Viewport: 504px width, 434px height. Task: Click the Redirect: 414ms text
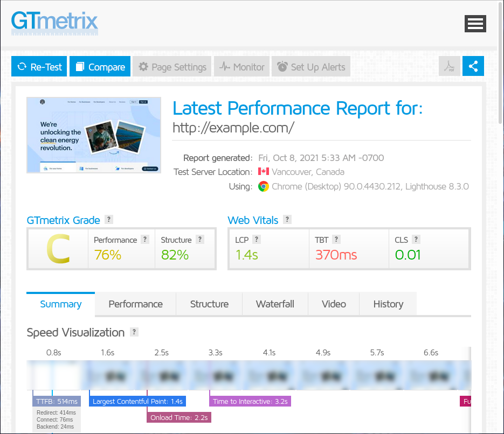(56, 412)
